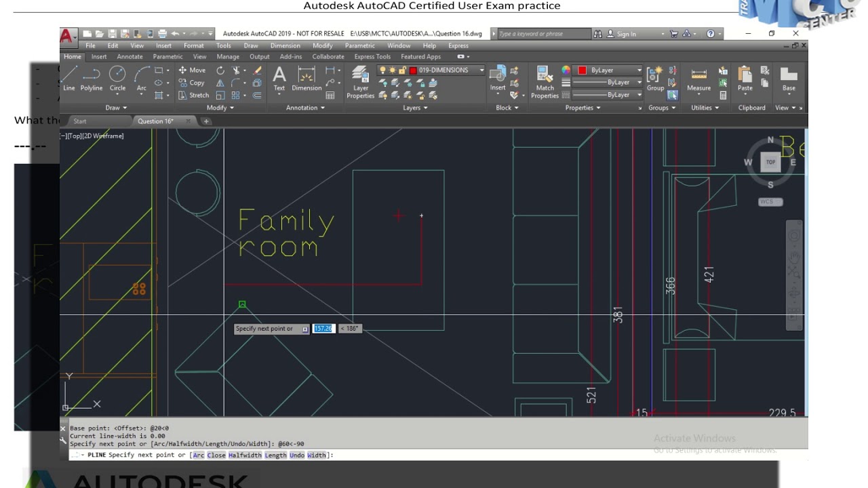Click the Explode tool icon
This screenshot has height=488, width=868.
[257, 83]
